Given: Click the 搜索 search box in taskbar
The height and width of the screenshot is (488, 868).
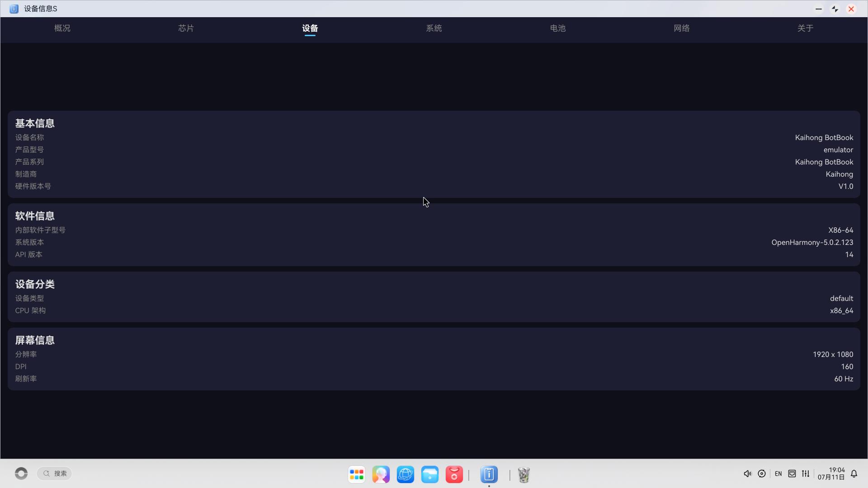Looking at the screenshot, I should tap(55, 473).
